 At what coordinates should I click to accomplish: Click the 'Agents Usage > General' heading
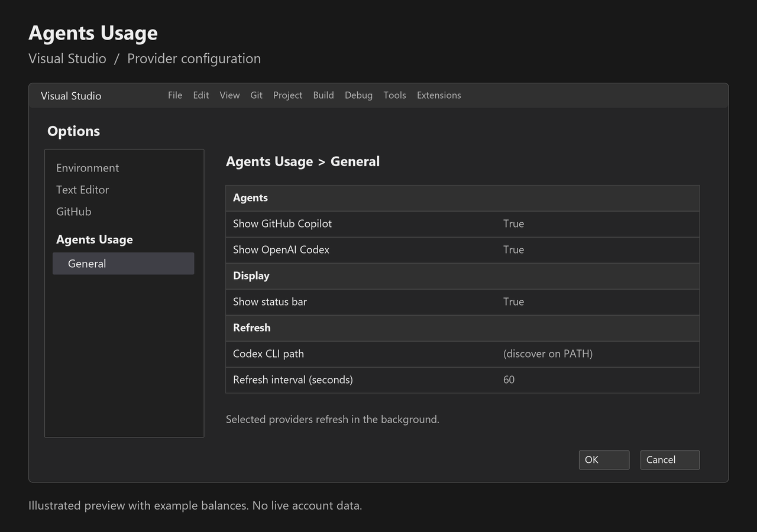[303, 161]
